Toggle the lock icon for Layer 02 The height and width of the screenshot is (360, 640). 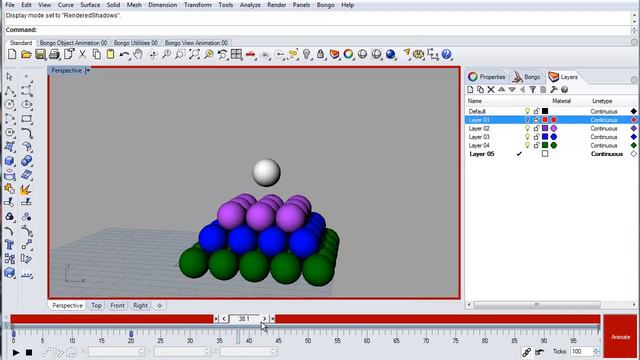point(536,128)
